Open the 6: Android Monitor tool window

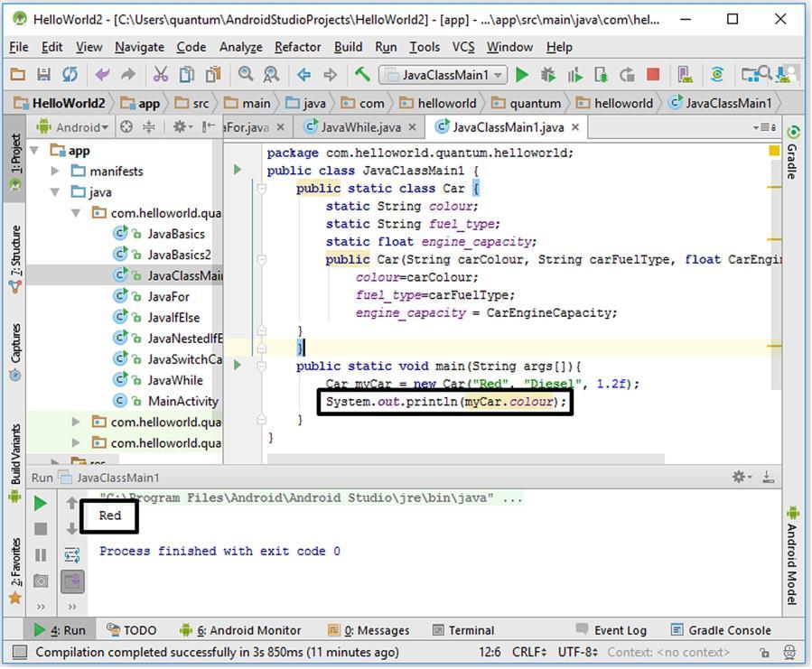pyautogui.click(x=240, y=630)
